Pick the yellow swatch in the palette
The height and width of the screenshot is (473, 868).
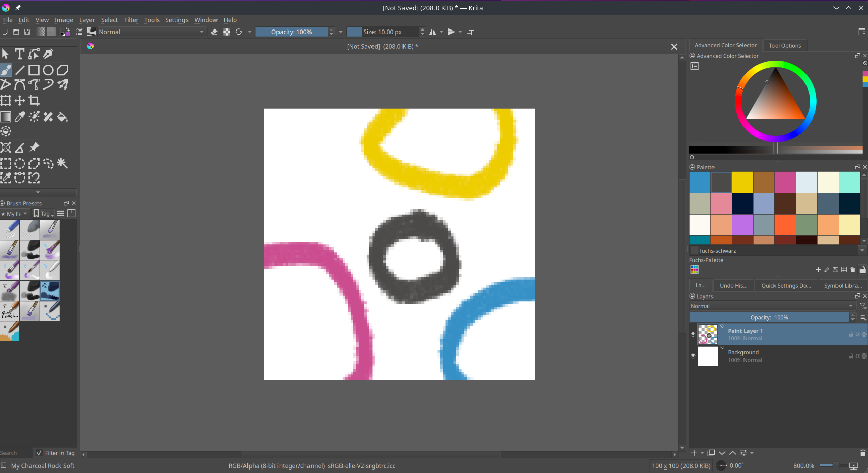[742, 183]
